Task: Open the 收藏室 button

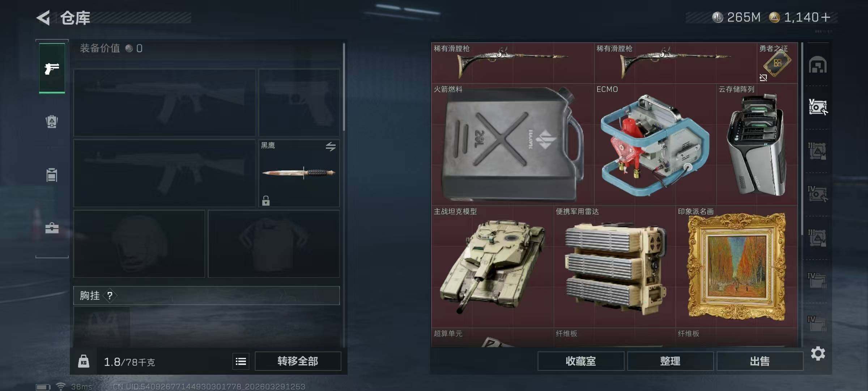Action: (581, 361)
